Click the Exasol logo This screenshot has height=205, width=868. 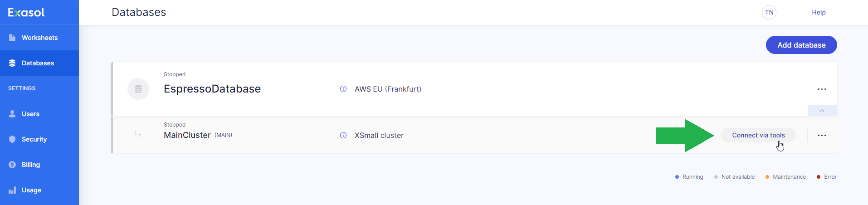coord(26,12)
